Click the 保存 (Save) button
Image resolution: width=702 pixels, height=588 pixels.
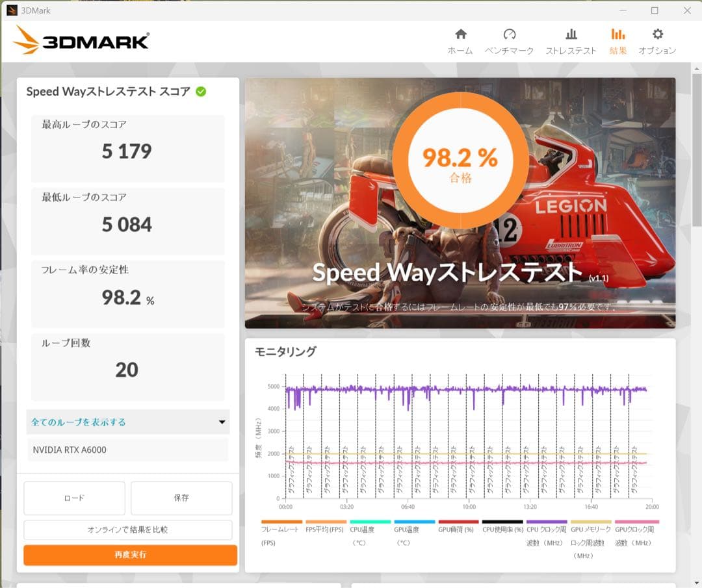click(x=181, y=498)
